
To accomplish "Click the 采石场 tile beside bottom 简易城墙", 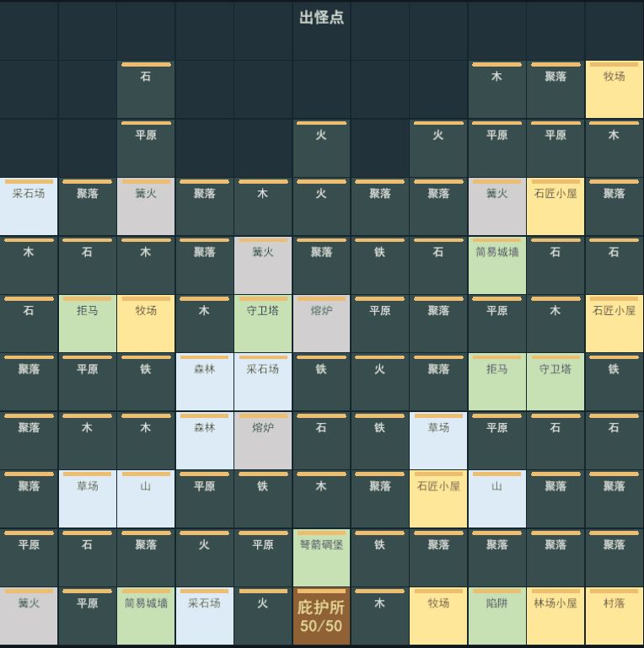I will coord(204,616).
